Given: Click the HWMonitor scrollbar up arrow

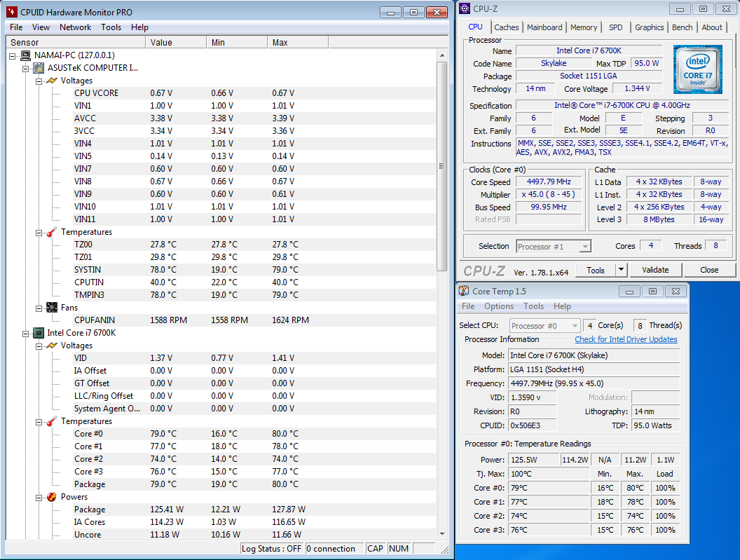Looking at the screenshot, I should point(442,55).
